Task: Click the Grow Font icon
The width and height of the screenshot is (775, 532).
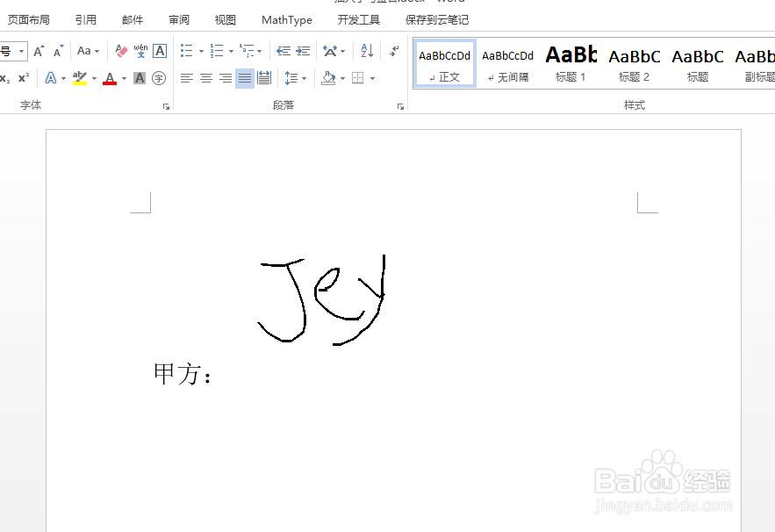Action: tap(39, 50)
